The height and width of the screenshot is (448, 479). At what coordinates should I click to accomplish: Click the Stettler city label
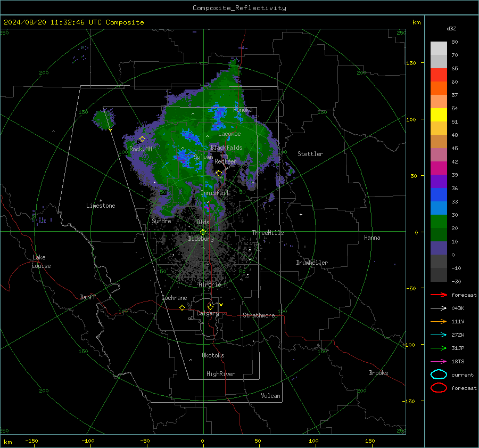coord(310,154)
